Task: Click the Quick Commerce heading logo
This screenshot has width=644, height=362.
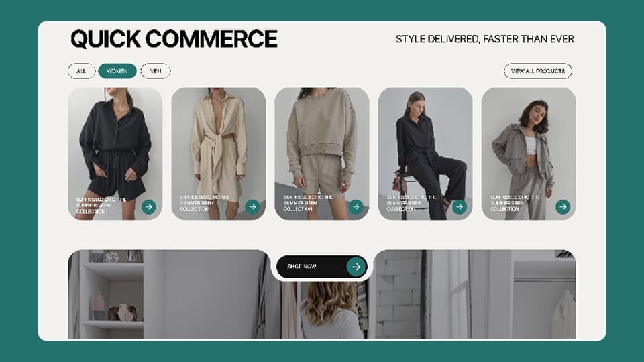Action: coord(174,39)
